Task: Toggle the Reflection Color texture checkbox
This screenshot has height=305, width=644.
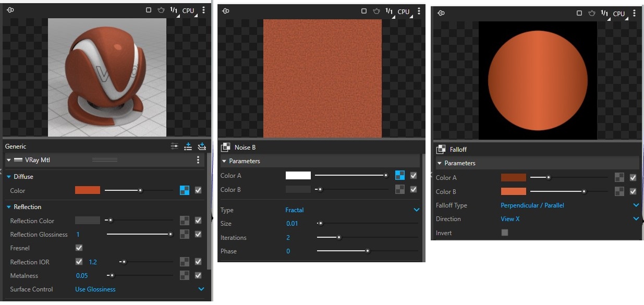Action: coord(198,221)
